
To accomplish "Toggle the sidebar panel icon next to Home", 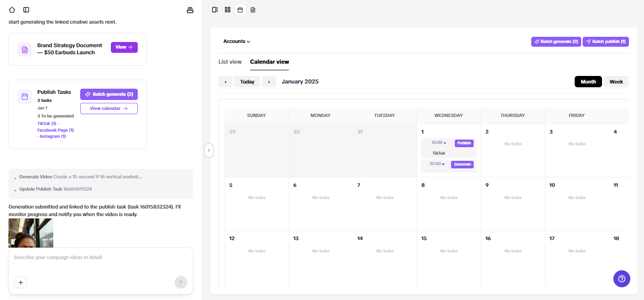I will pos(26,9).
